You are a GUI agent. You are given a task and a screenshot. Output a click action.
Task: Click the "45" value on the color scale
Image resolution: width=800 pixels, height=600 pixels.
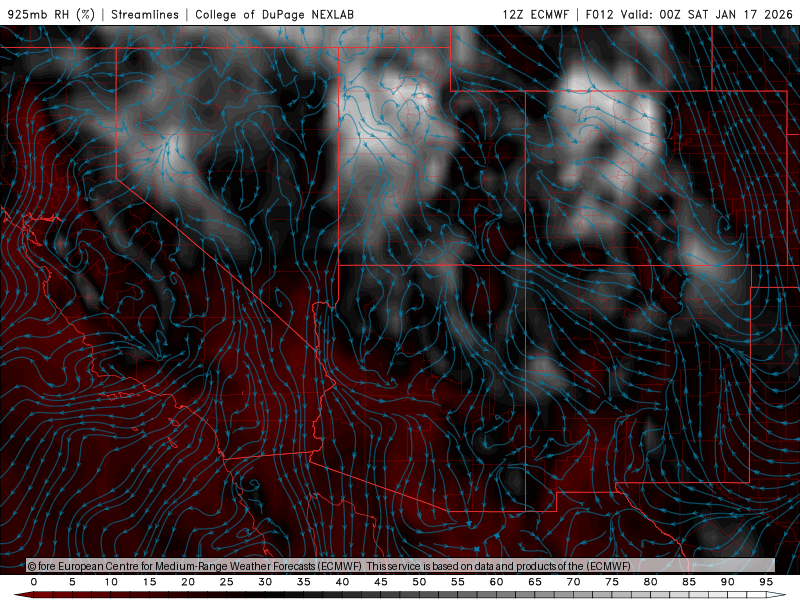click(381, 582)
